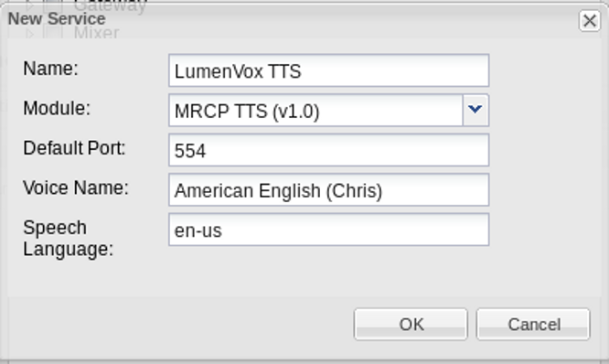Select the Mixer tree item behind the dialog
Viewport: 609px width, 364px height.
coord(96,33)
